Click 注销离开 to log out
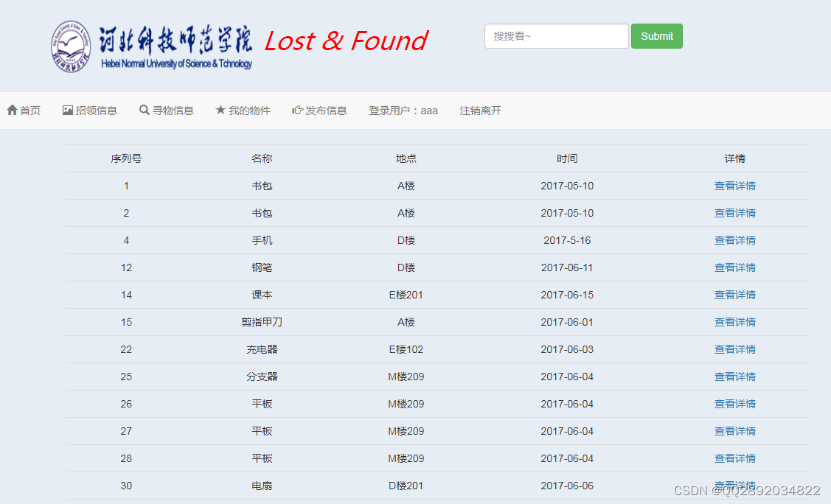Screen dimensions: 831x504 click(480, 110)
